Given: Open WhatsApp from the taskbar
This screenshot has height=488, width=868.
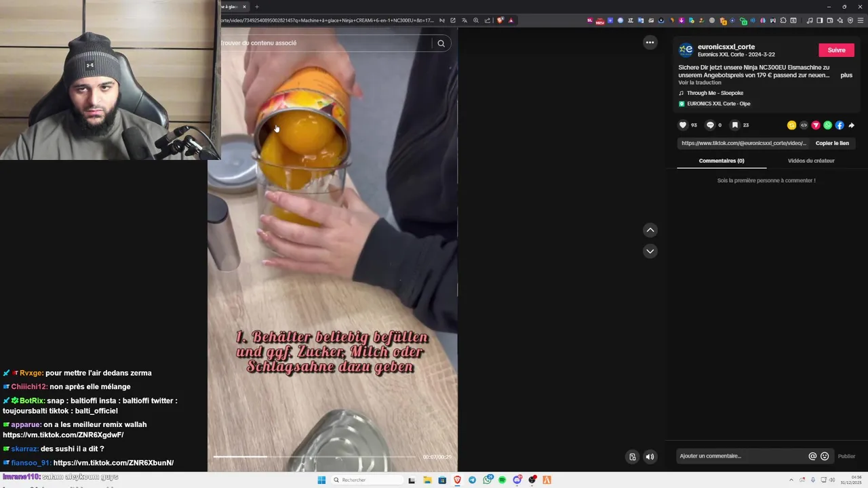Looking at the screenshot, I should (x=488, y=480).
